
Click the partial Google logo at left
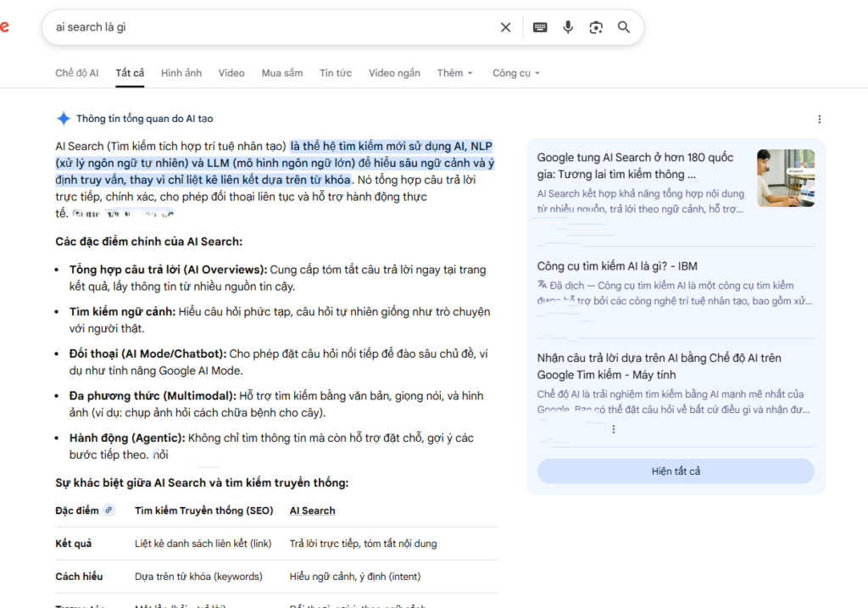point(4,27)
